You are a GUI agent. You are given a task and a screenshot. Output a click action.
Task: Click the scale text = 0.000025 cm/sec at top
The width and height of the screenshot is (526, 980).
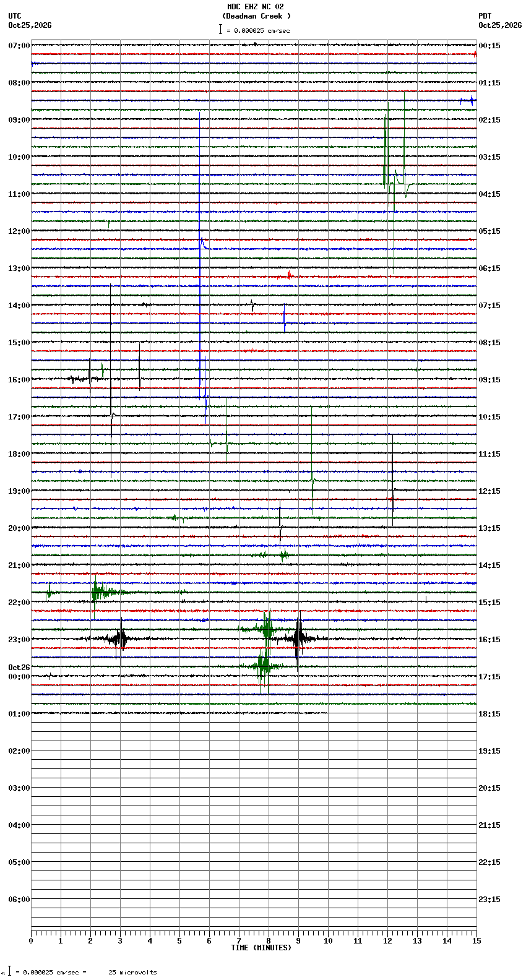258,30
